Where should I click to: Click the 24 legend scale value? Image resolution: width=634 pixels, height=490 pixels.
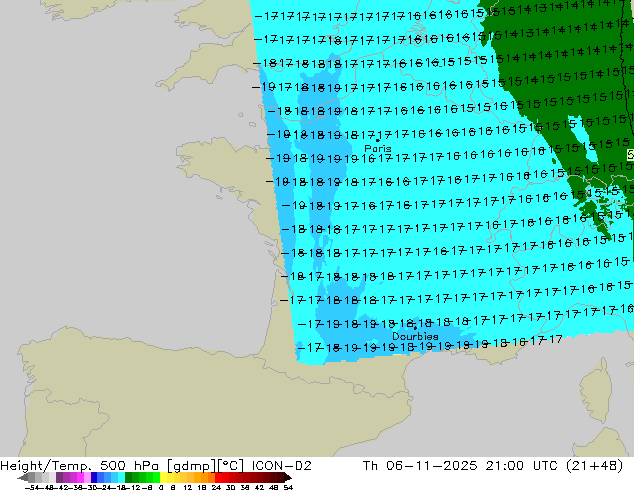point(216,487)
